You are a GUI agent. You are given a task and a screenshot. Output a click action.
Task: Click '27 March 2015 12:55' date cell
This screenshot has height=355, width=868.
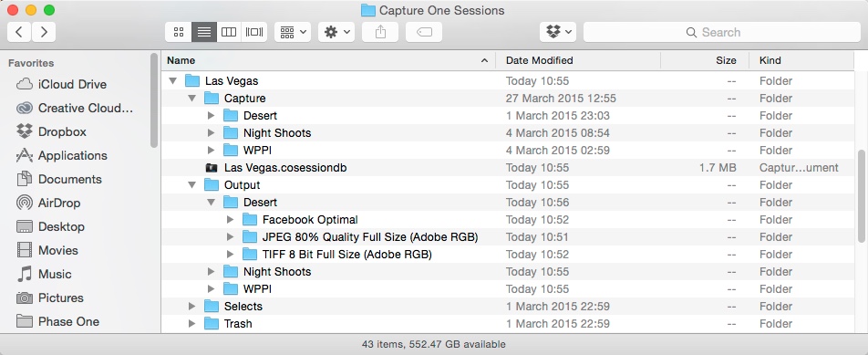561,99
